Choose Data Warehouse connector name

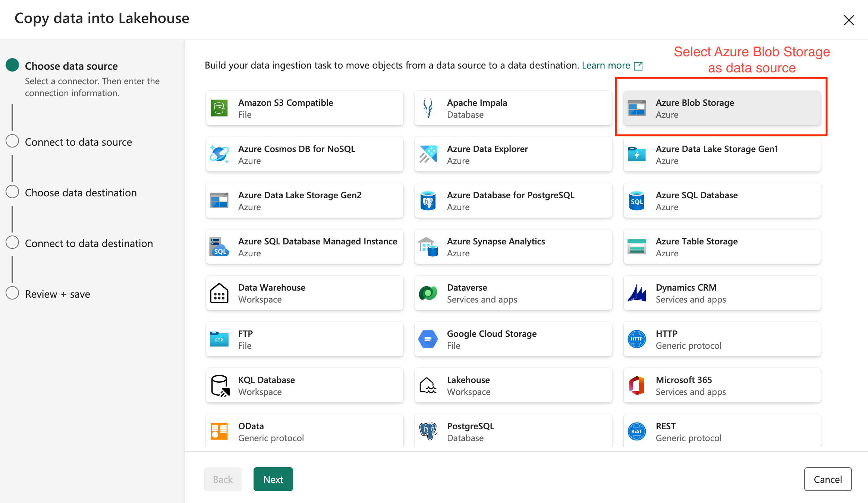tap(272, 287)
